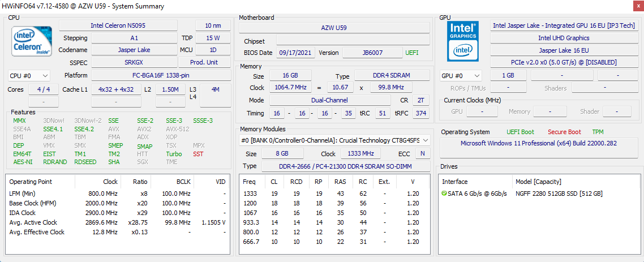Click the 1333 MHz module clock field
This screenshot has width=644, height=262.
tap(360, 153)
